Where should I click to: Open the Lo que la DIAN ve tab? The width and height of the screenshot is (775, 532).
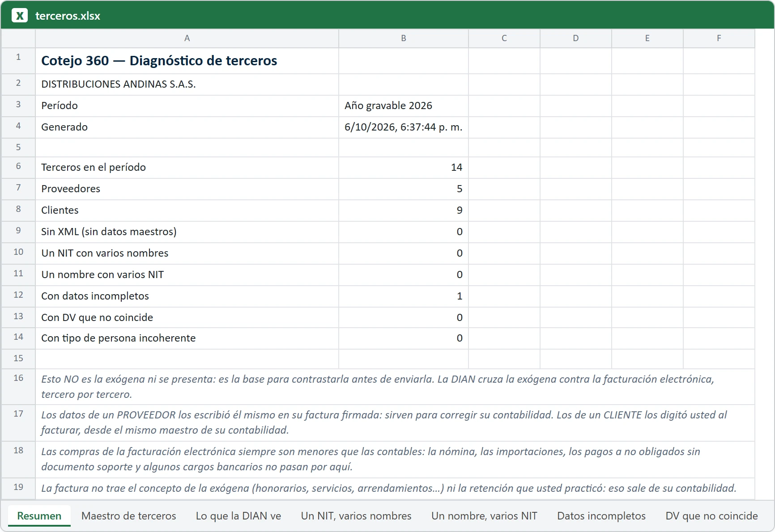point(238,516)
